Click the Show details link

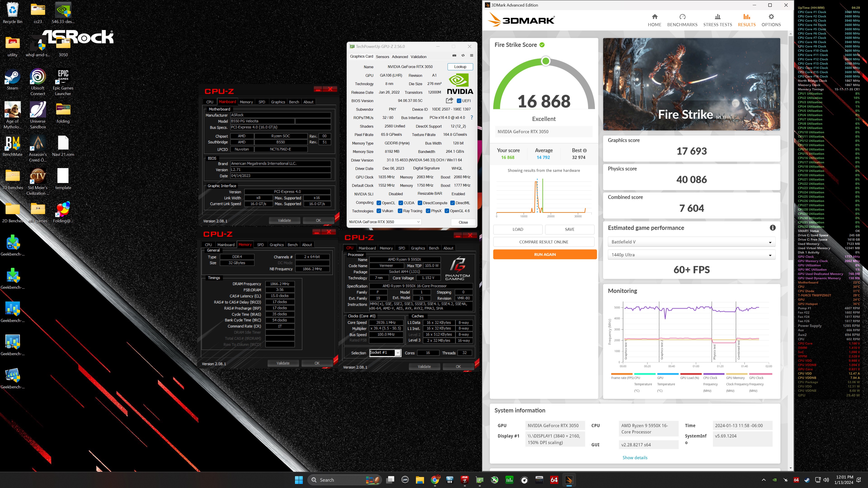635,457
